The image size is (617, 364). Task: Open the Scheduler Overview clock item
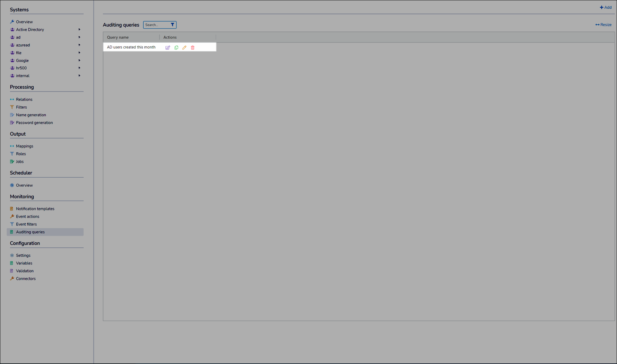click(24, 185)
